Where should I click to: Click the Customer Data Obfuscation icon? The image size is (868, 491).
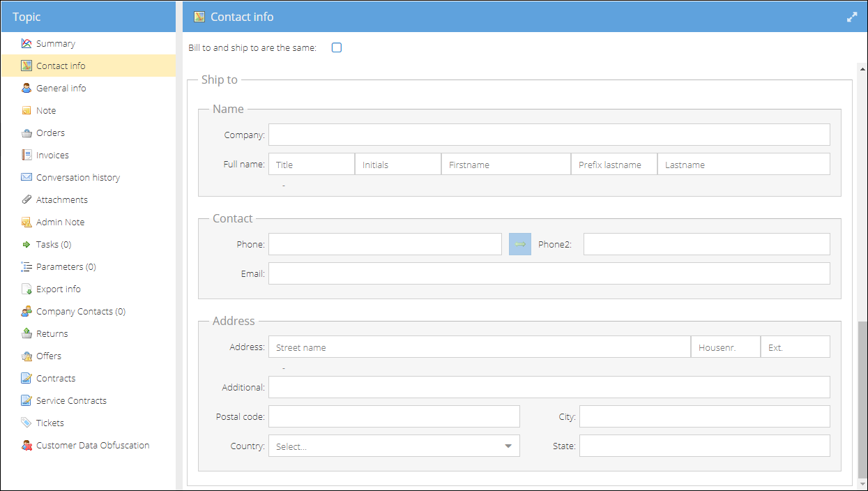point(26,445)
